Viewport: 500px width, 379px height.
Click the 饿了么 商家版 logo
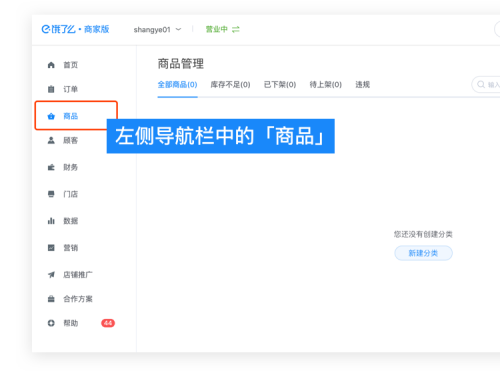point(75,29)
